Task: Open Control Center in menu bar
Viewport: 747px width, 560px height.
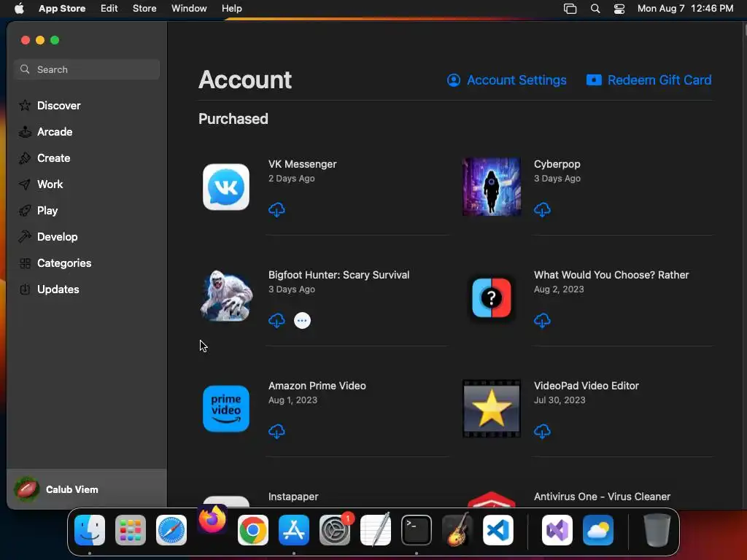Action: point(619,9)
